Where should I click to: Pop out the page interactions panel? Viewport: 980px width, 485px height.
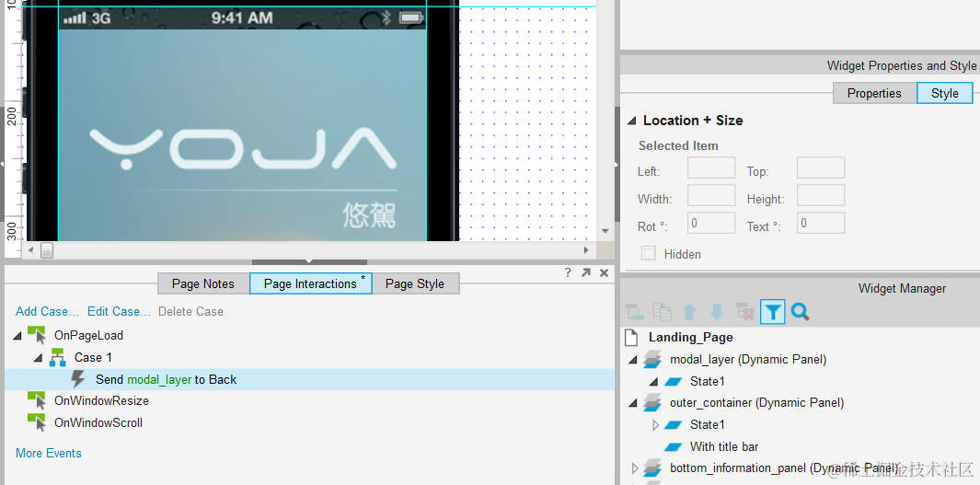click(585, 272)
